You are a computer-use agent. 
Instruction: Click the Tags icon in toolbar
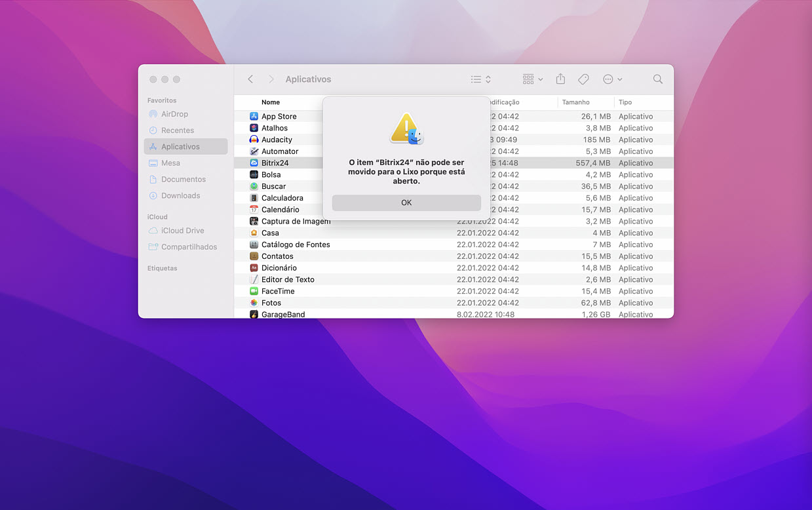click(x=583, y=79)
